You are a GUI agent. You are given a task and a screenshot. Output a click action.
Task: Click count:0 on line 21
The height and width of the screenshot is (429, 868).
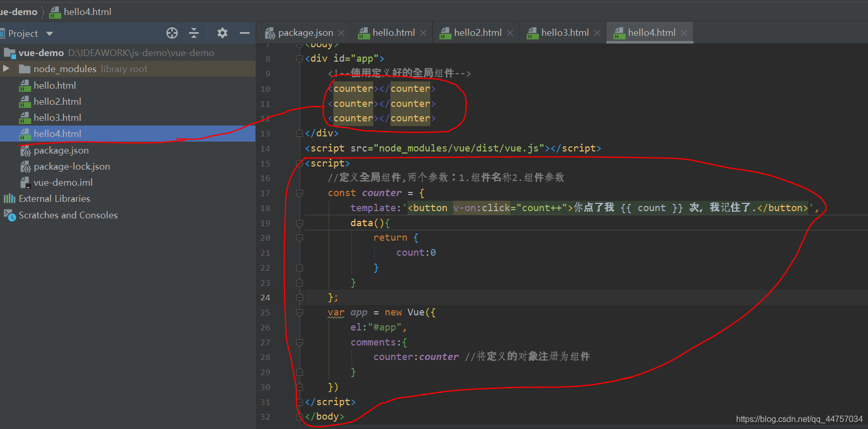pos(416,253)
